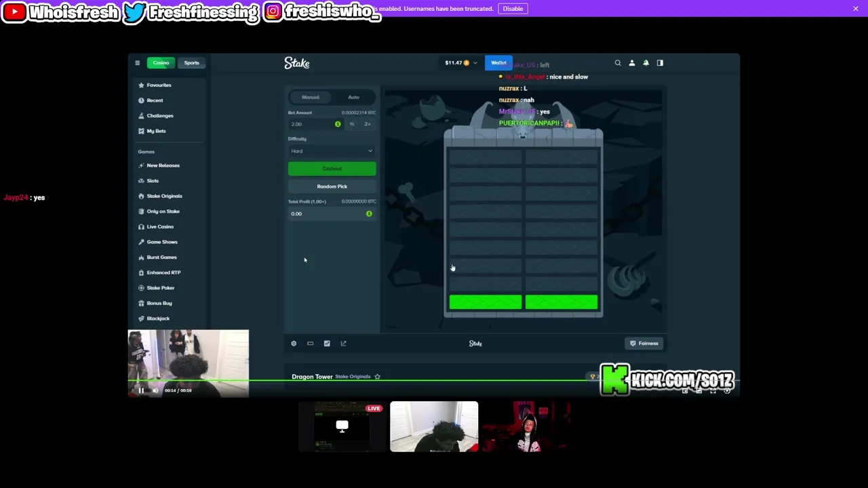Click the YouTube icon in overlay banner

point(14,12)
